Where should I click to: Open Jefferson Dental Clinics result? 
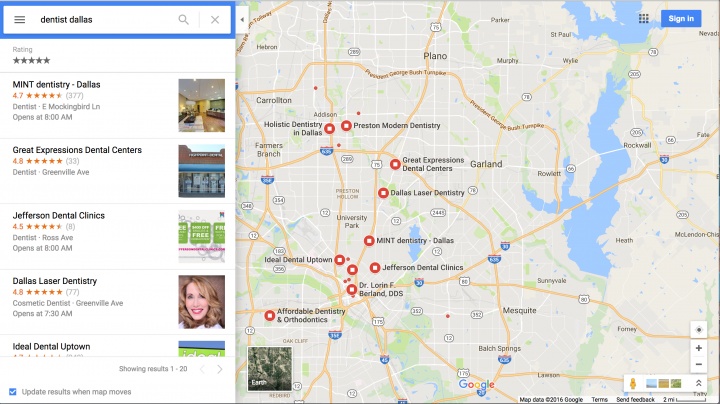point(117,237)
